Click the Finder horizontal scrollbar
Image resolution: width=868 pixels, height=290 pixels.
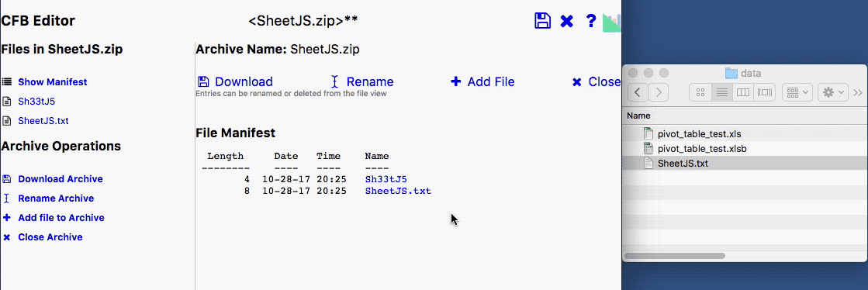point(674,256)
